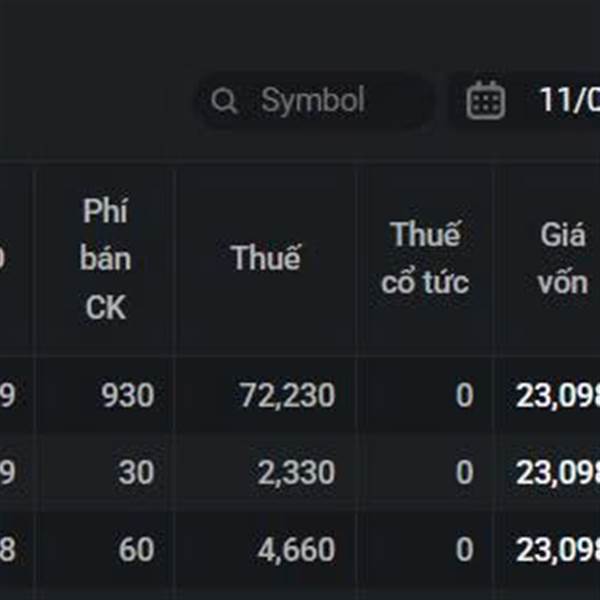Click the 4,660 tax value
Screen dimensions: 600x600
point(296,549)
